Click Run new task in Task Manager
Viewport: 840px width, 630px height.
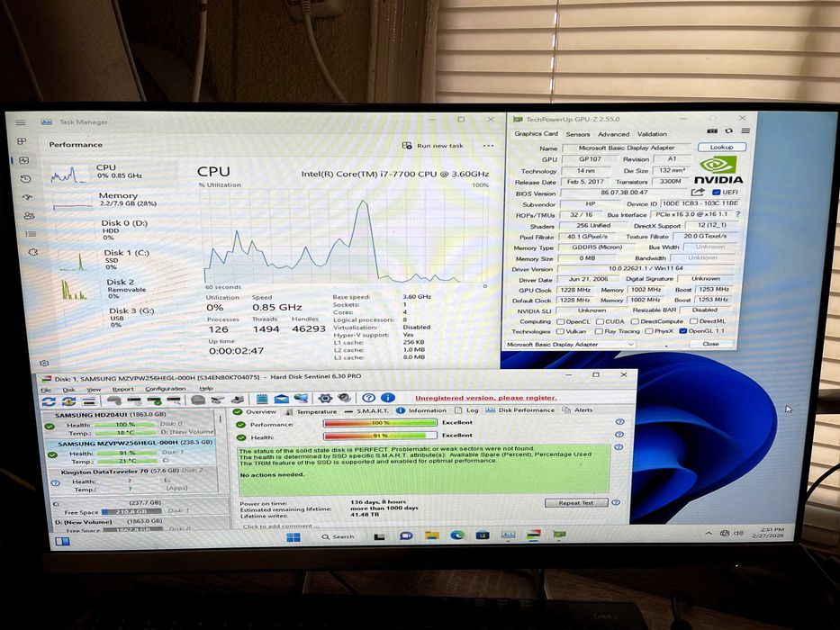click(x=433, y=146)
